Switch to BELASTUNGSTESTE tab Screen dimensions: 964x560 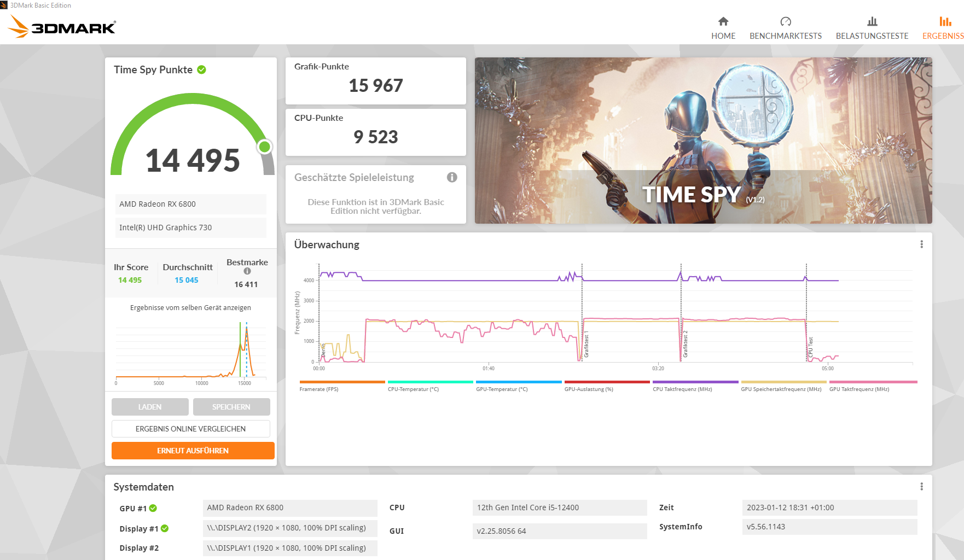[872, 28]
